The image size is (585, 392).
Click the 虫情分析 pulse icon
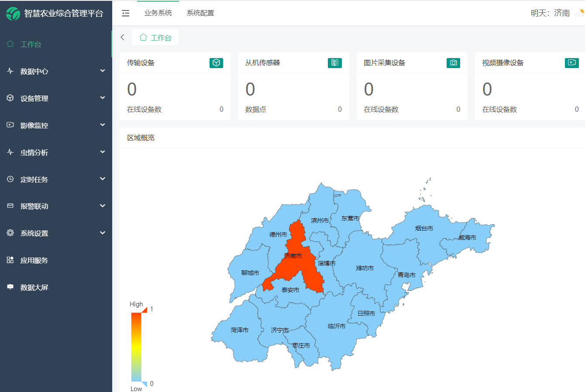(x=10, y=152)
